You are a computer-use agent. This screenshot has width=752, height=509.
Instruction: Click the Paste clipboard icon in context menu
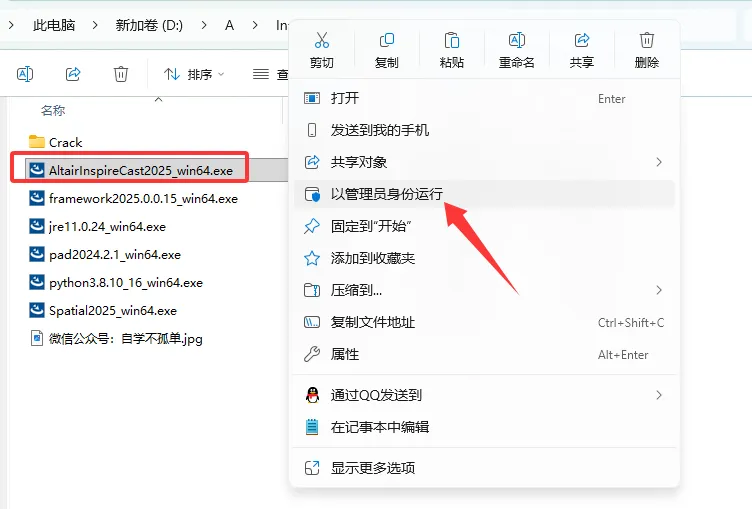(x=451, y=40)
